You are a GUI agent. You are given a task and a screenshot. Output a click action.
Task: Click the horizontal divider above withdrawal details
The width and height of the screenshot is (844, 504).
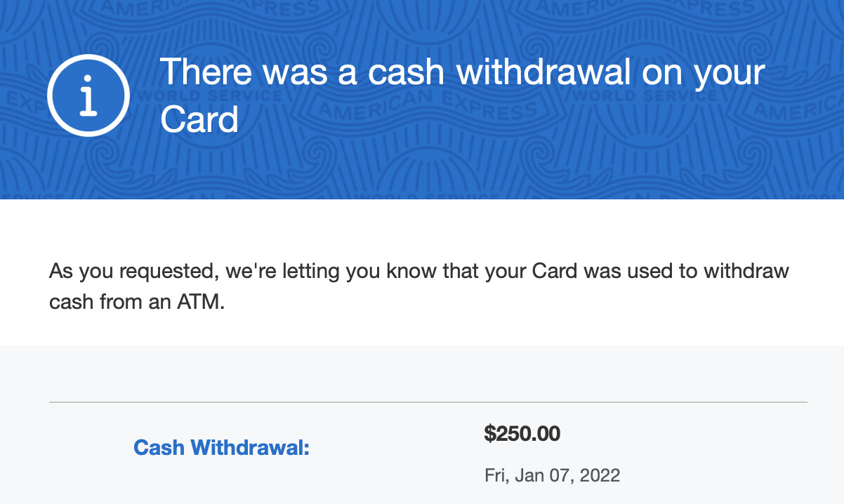pyautogui.click(x=428, y=402)
